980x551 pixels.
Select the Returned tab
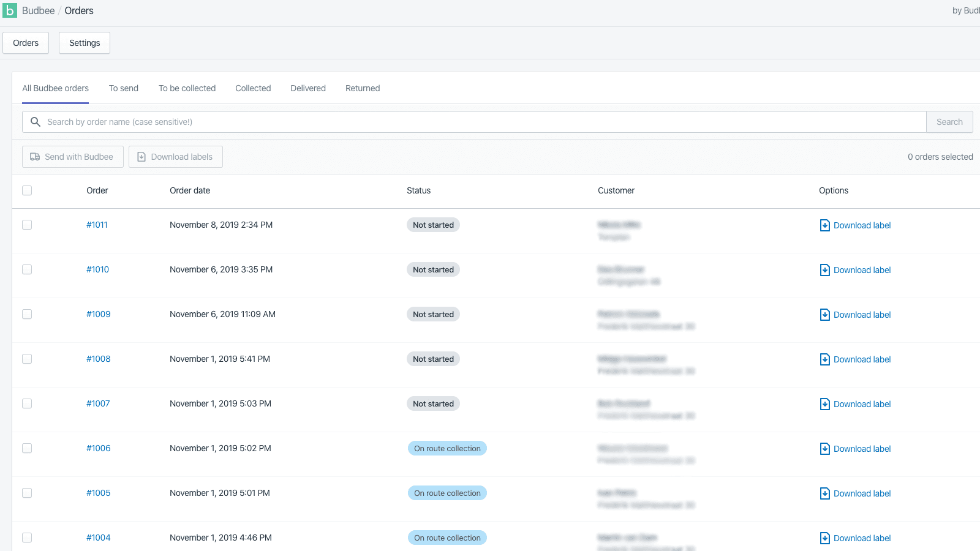(362, 88)
